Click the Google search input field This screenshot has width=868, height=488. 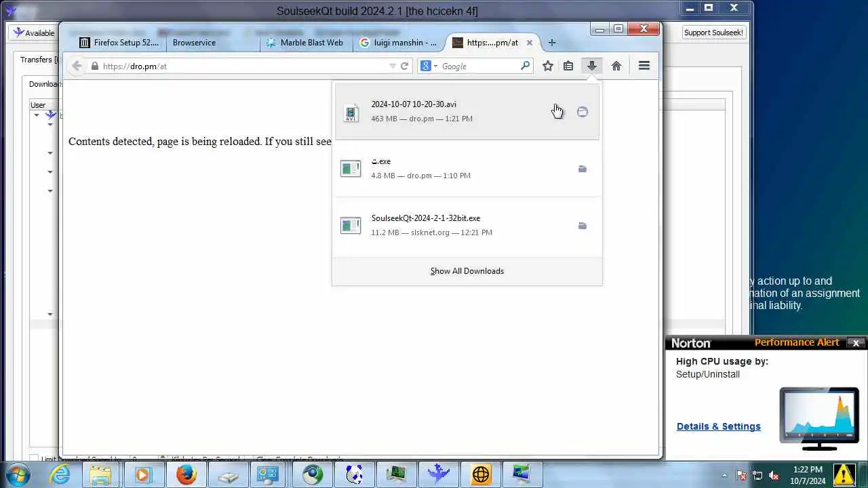pyautogui.click(x=479, y=66)
